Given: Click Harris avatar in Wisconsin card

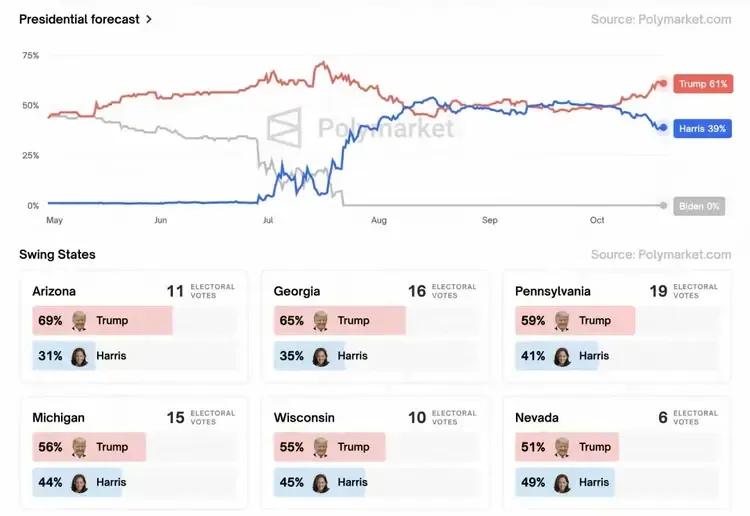Looking at the screenshot, I should tap(321, 482).
